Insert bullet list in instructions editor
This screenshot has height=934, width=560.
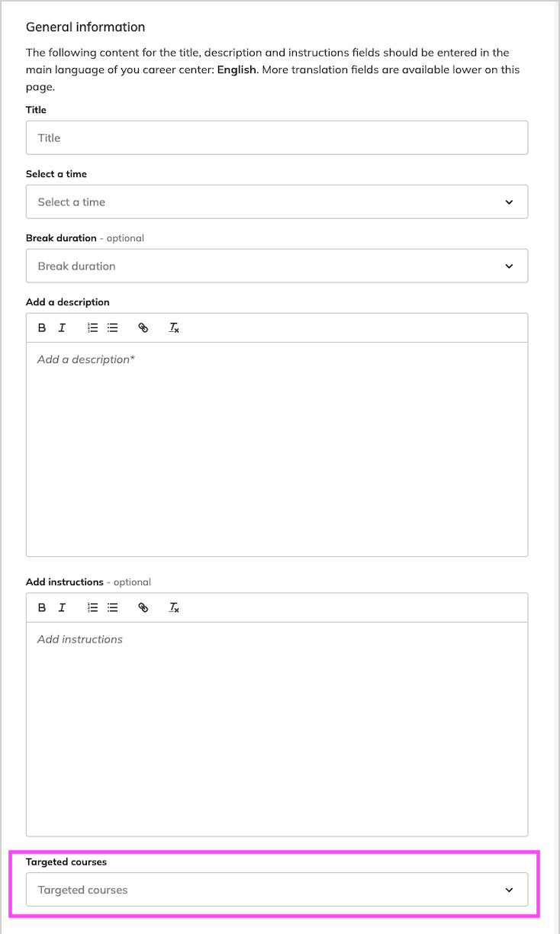point(112,608)
